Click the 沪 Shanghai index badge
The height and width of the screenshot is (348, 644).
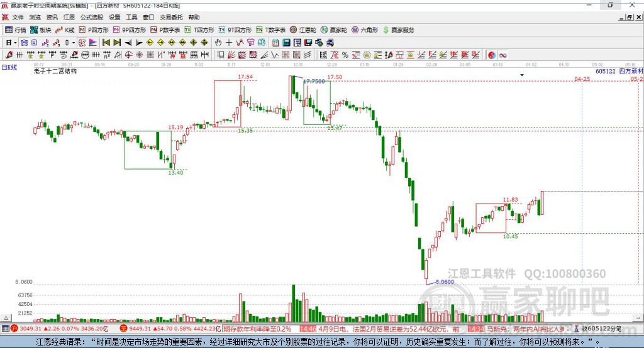[14, 329]
